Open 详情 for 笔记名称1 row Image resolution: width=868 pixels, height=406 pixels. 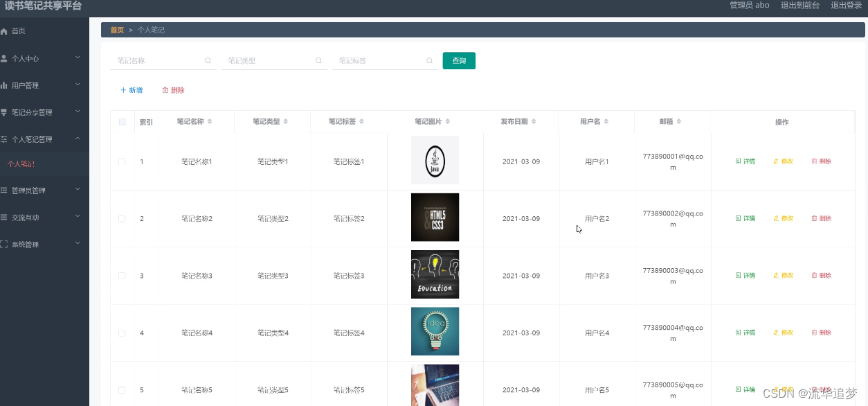coord(745,161)
